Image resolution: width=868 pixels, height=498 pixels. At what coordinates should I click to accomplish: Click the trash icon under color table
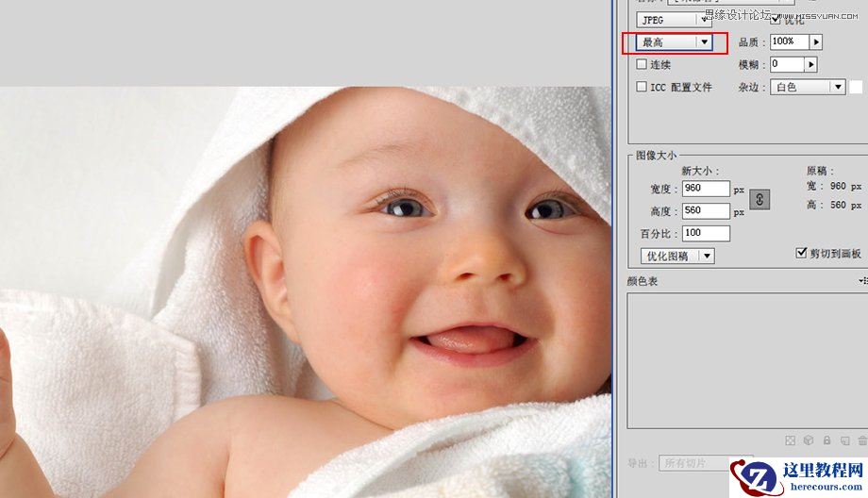click(861, 440)
